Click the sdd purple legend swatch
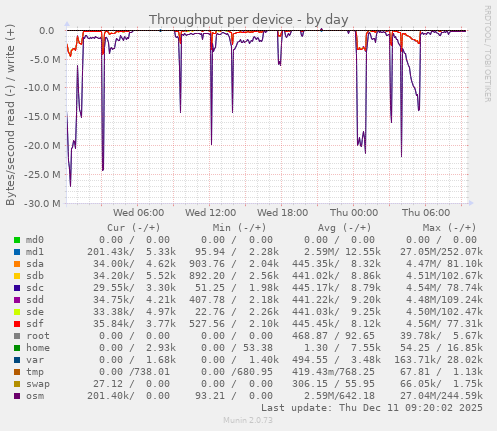Screen dimensions: 497x431 [17, 300]
